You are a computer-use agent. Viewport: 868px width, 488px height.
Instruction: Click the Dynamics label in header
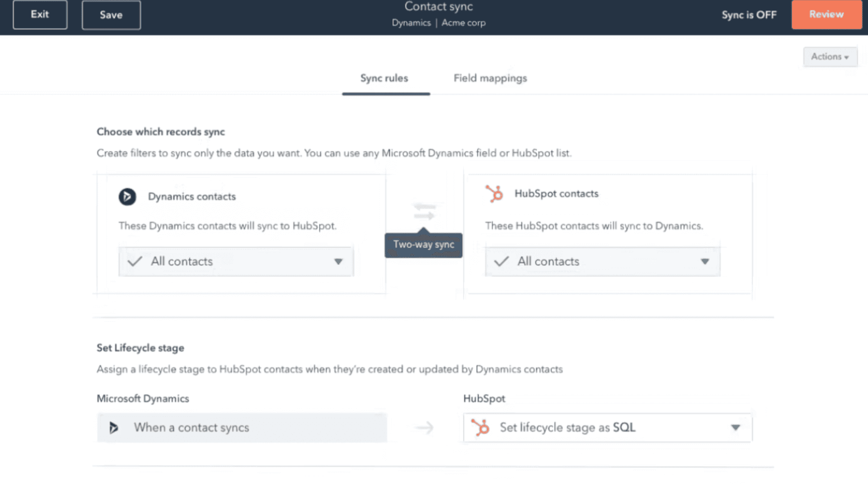[x=411, y=23]
